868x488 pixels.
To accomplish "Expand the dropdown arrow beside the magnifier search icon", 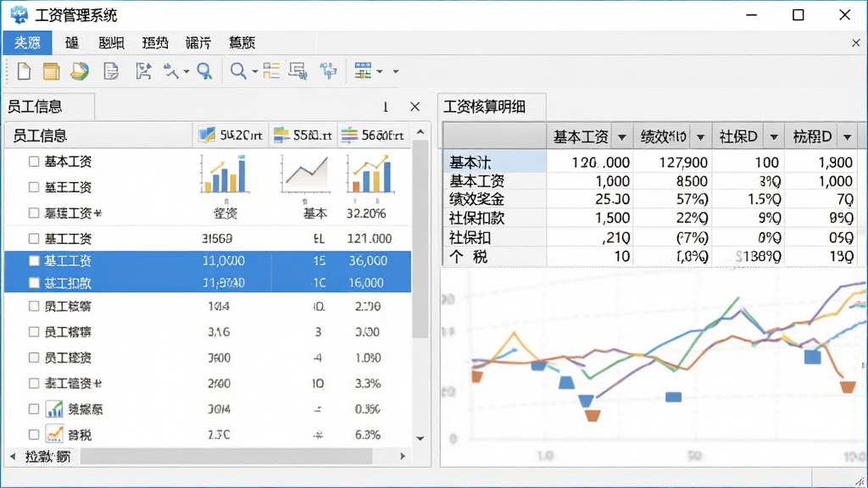I will pyautogui.click(x=254, y=71).
